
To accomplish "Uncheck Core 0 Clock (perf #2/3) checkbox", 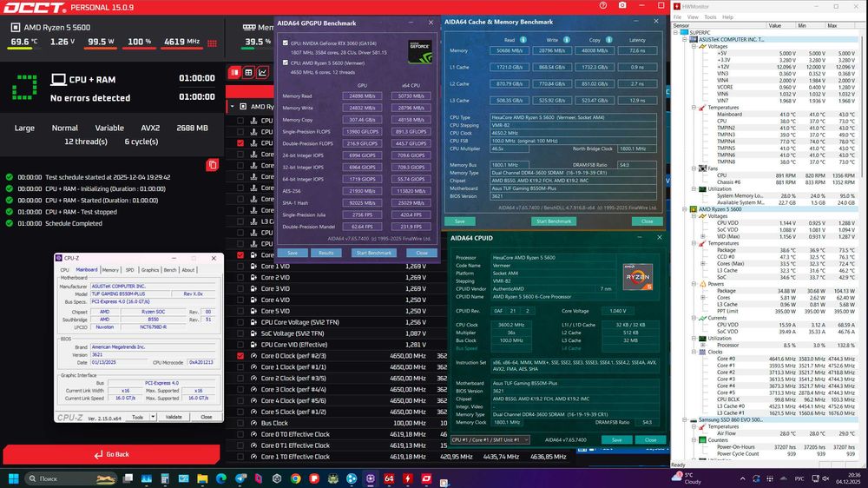I will (240, 356).
